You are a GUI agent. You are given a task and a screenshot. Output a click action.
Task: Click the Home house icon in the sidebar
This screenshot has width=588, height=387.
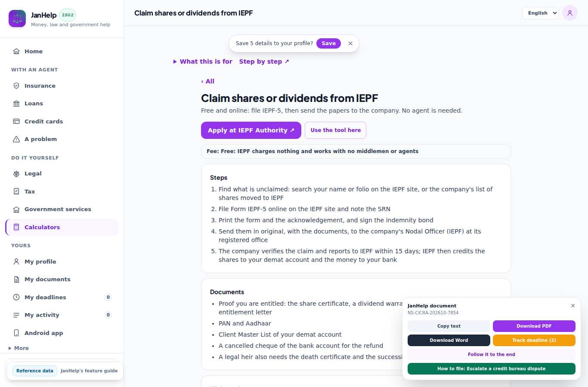16,51
